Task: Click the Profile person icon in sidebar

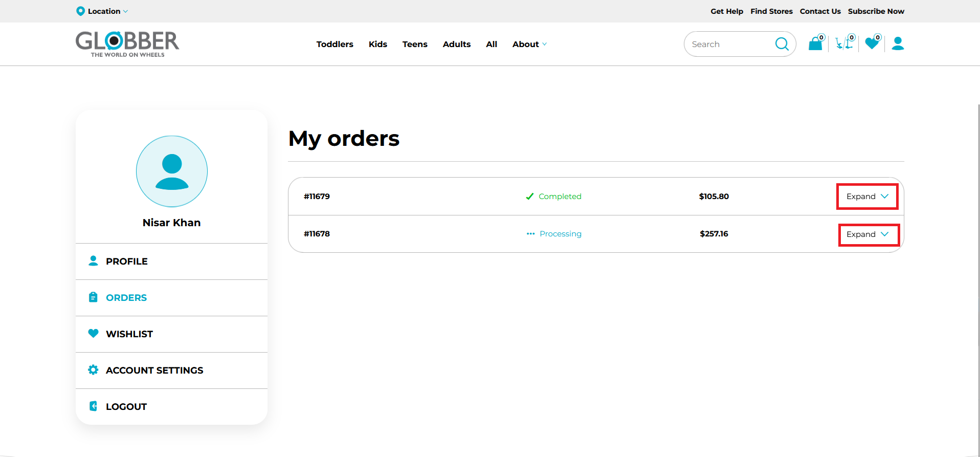Action: point(93,261)
